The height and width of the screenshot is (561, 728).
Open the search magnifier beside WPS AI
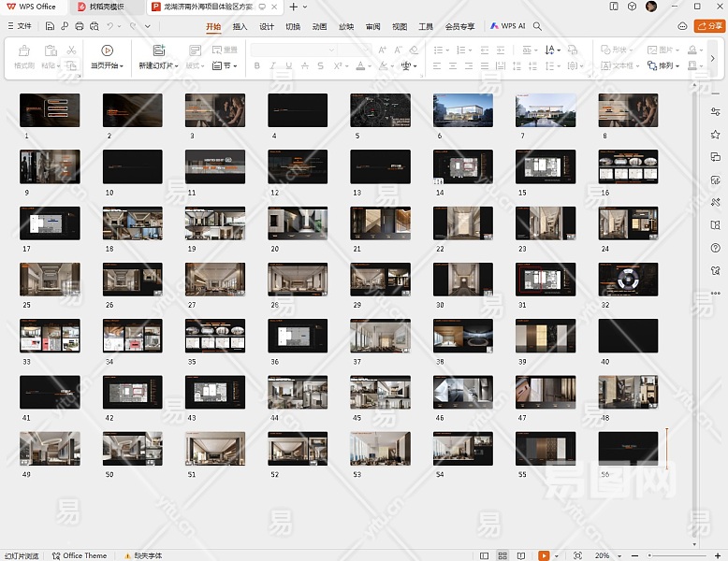coord(538,26)
